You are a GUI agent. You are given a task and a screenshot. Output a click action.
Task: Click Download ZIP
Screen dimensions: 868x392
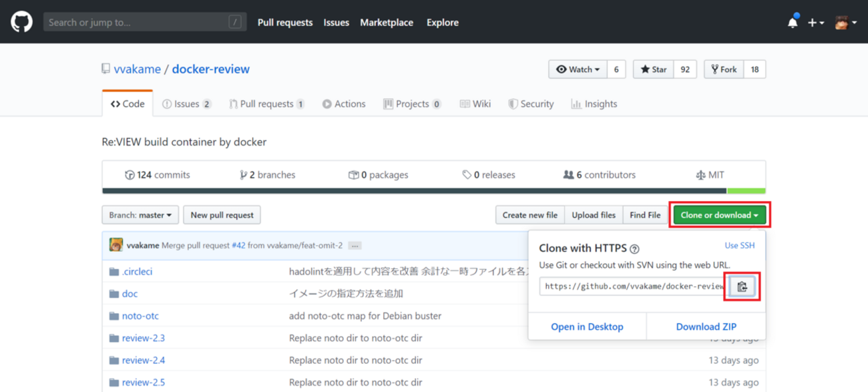[x=706, y=327]
